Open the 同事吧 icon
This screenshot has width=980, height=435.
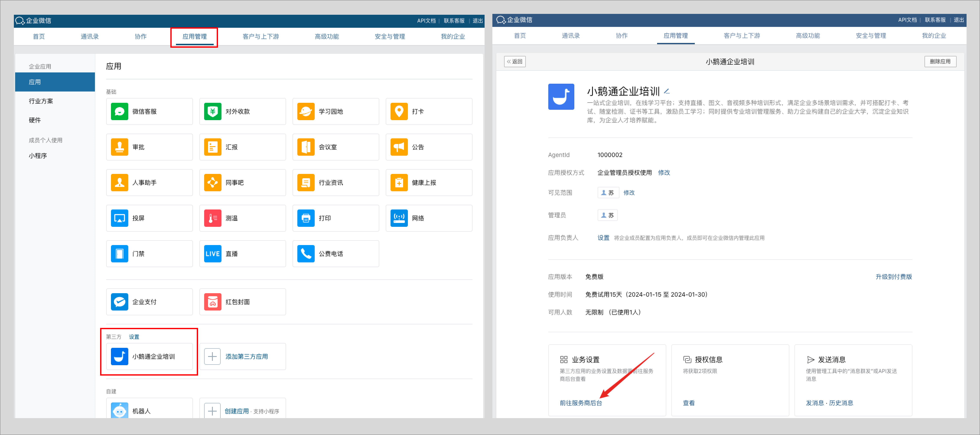pos(213,183)
